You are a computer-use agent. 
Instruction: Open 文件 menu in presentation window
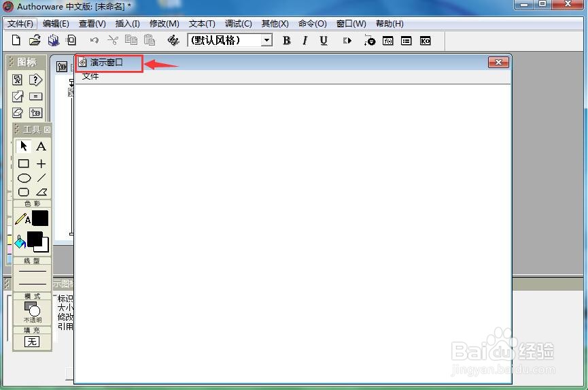[x=90, y=76]
